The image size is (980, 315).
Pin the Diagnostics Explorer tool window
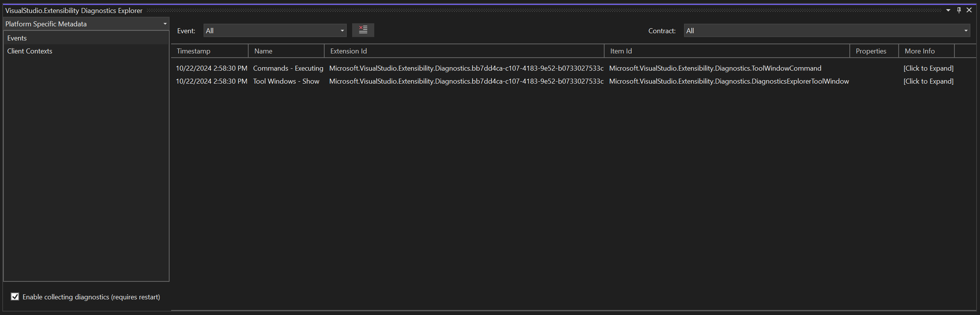(x=959, y=10)
